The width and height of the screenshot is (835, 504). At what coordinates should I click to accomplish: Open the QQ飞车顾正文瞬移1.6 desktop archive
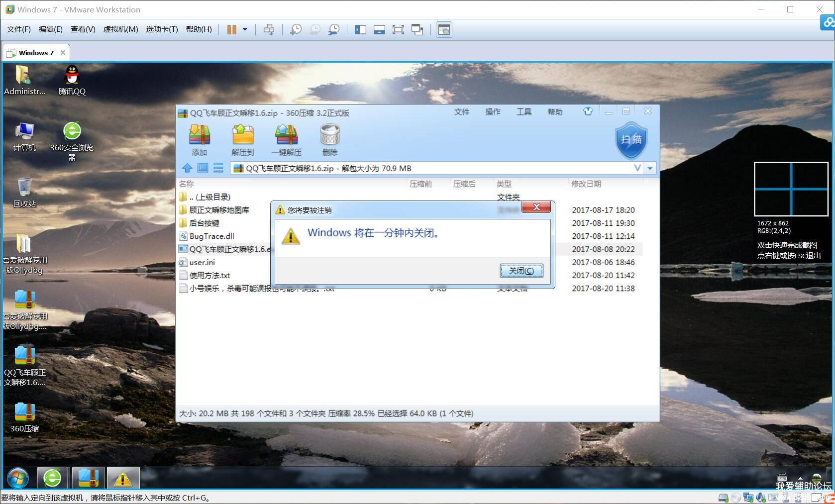24,365
